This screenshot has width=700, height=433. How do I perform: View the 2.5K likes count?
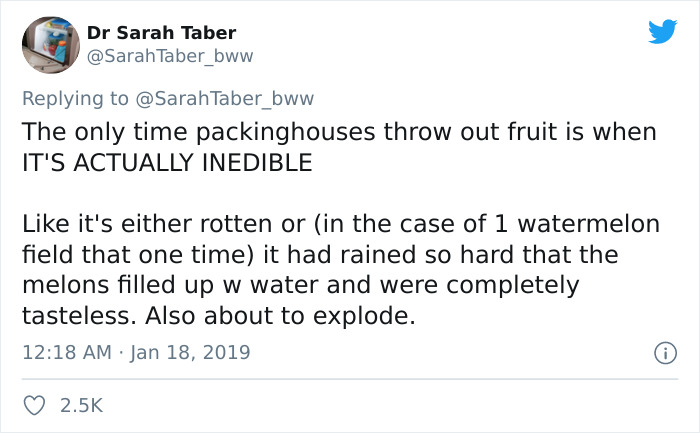click(81, 405)
